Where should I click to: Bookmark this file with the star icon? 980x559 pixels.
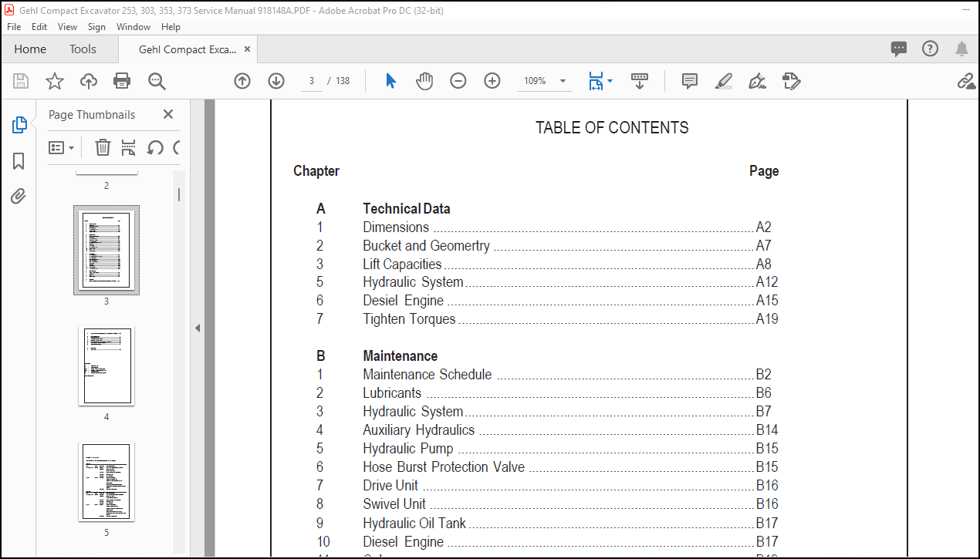point(55,81)
